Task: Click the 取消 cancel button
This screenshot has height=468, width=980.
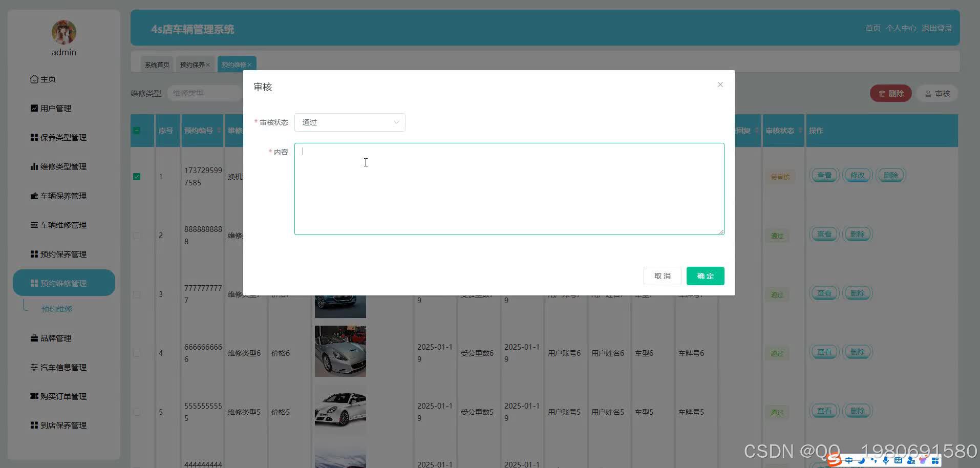Action: (662, 275)
